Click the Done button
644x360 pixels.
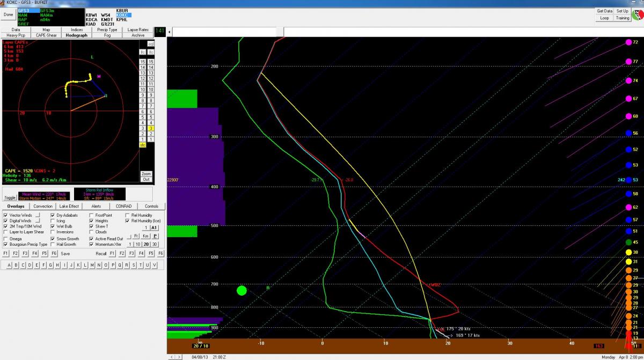8,14
